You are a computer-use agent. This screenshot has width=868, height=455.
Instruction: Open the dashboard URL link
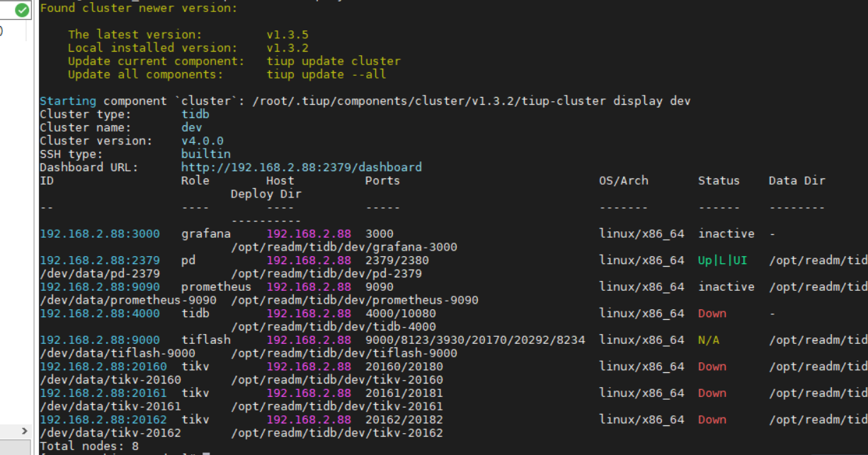coord(301,168)
